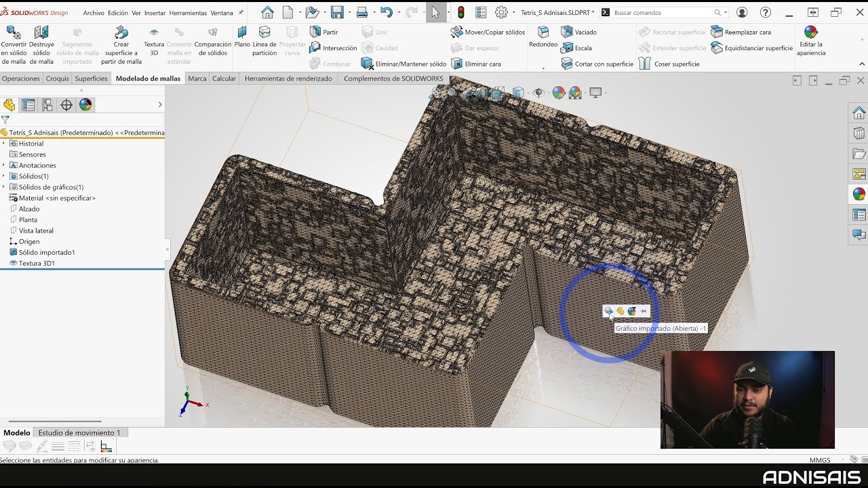Screen dimensions: 868x488
Task: Open Crear superficie a partir de malla
Action: pos(121,45)
